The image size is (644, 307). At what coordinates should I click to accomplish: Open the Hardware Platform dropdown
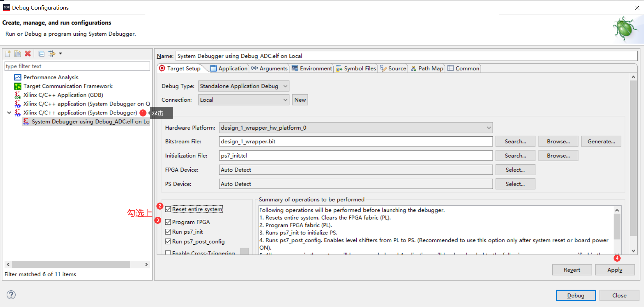(356, 128)
